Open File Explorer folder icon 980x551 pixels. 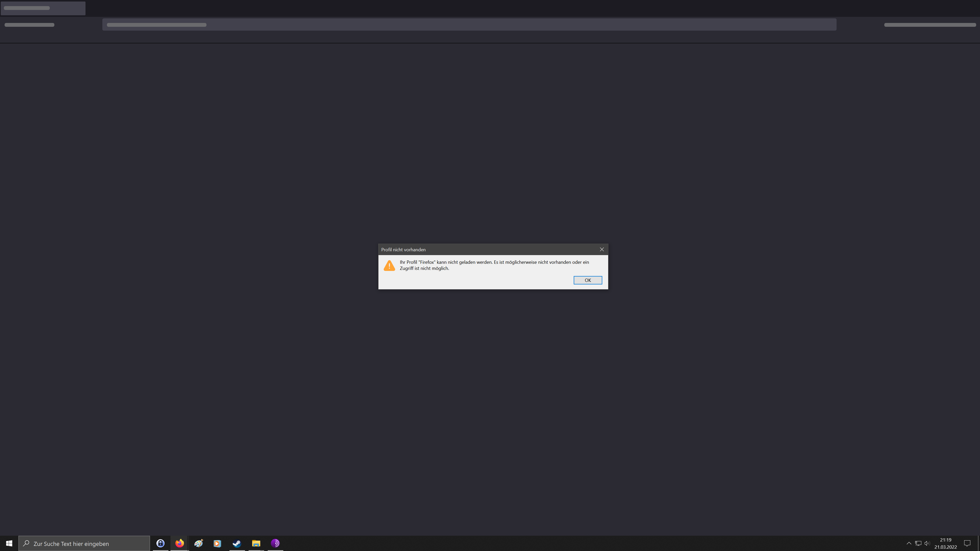[x=256, y=543]
